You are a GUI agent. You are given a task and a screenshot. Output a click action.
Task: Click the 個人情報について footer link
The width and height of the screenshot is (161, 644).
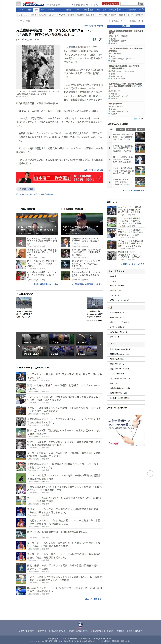[58, 631]
